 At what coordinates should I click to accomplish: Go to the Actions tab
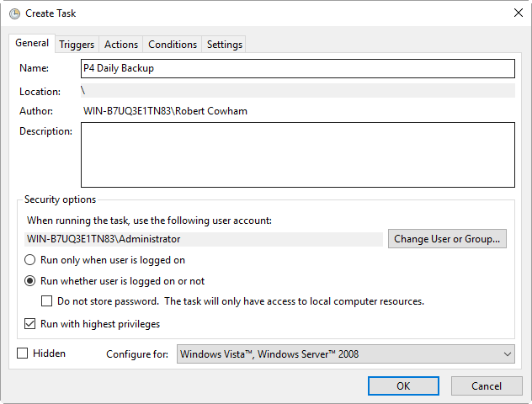121,45
